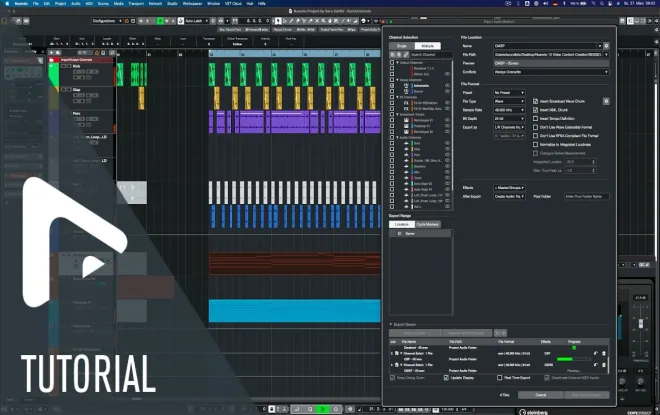
Task: Switch to Multiple channel selection tab
Action: 428,46
